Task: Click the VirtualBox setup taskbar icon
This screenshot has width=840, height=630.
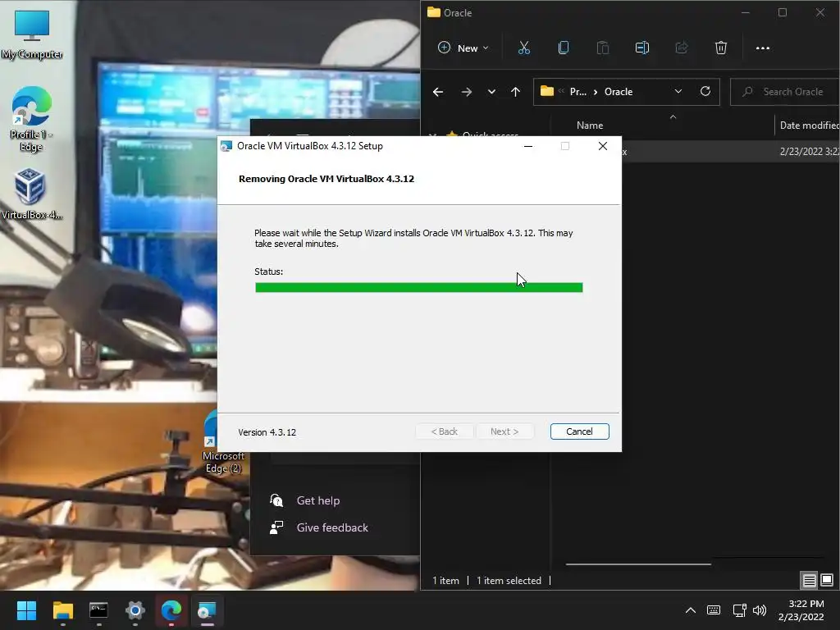Action: 207,610
